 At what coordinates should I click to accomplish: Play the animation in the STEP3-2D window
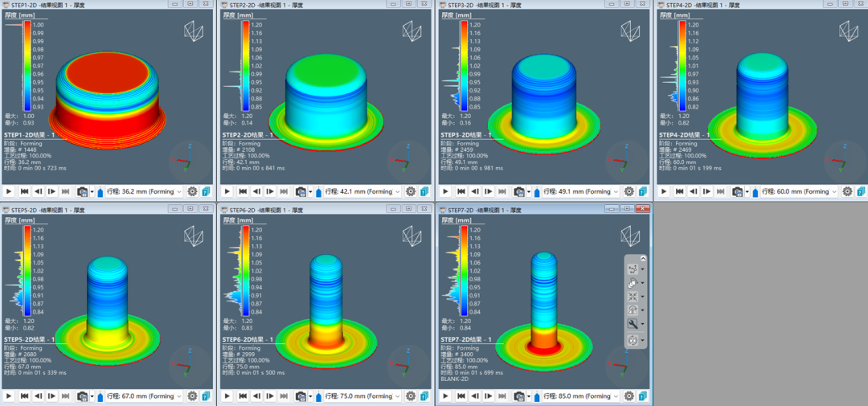[445, 191]
